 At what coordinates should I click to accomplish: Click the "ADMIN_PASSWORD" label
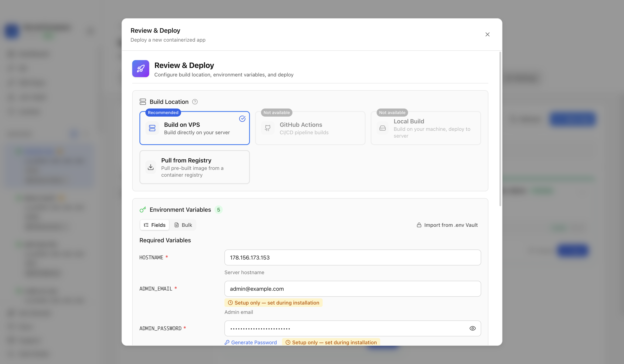point(160,328)
